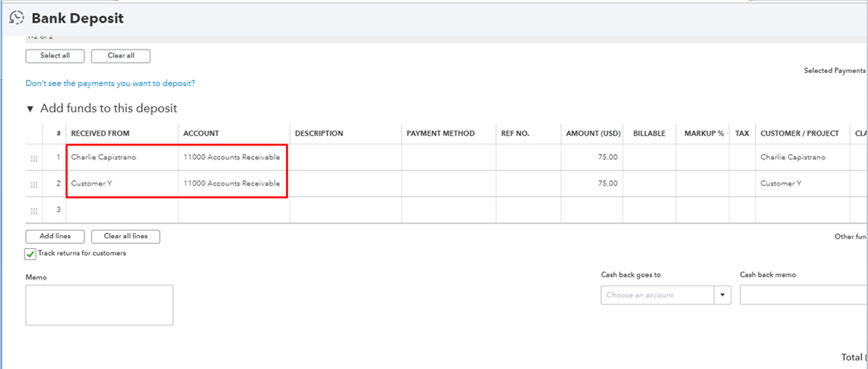This screenshot has height=369, width=868.
Task: Toggle Track returns for customers checkbox
Action: coord(30,254)
